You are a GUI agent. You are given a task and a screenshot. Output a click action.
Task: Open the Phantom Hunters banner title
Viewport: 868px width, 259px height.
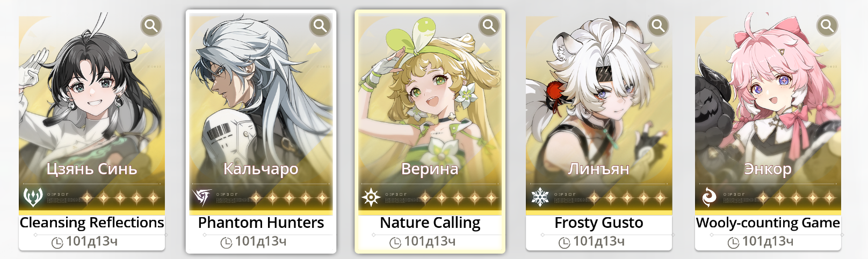point(261,223)
